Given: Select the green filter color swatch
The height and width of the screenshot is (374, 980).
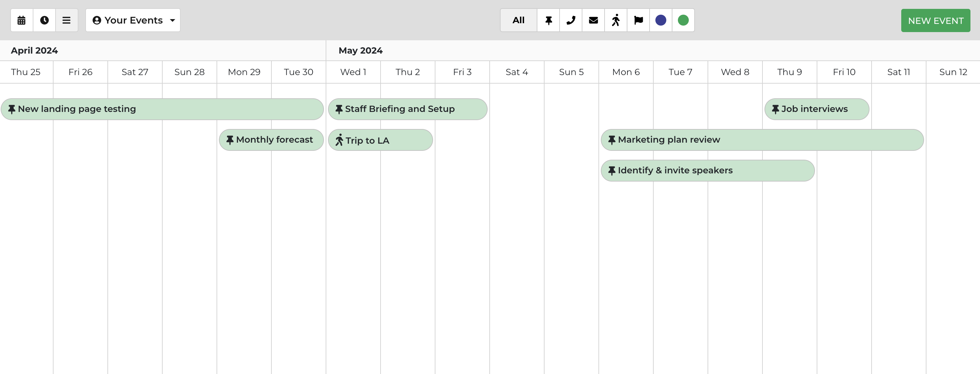Looking at the screenshot, I should click(x=683, y=20).
